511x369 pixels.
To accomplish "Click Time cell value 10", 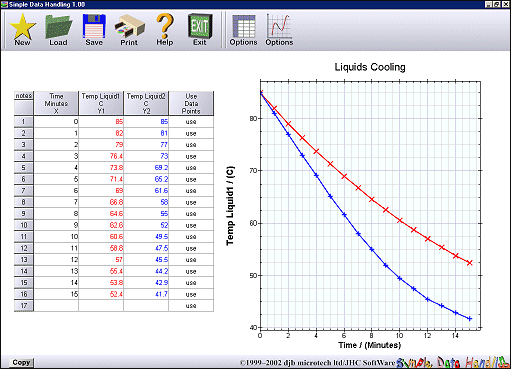I will coord(56,237).
